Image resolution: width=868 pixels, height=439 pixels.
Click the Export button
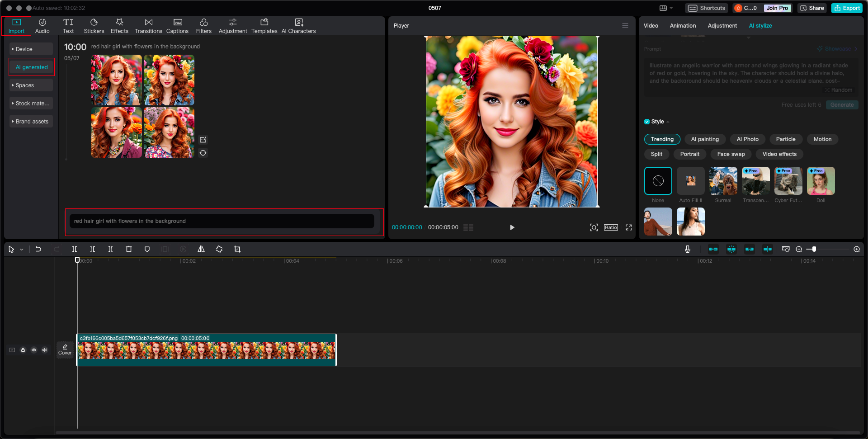click(x=847, y=8)
